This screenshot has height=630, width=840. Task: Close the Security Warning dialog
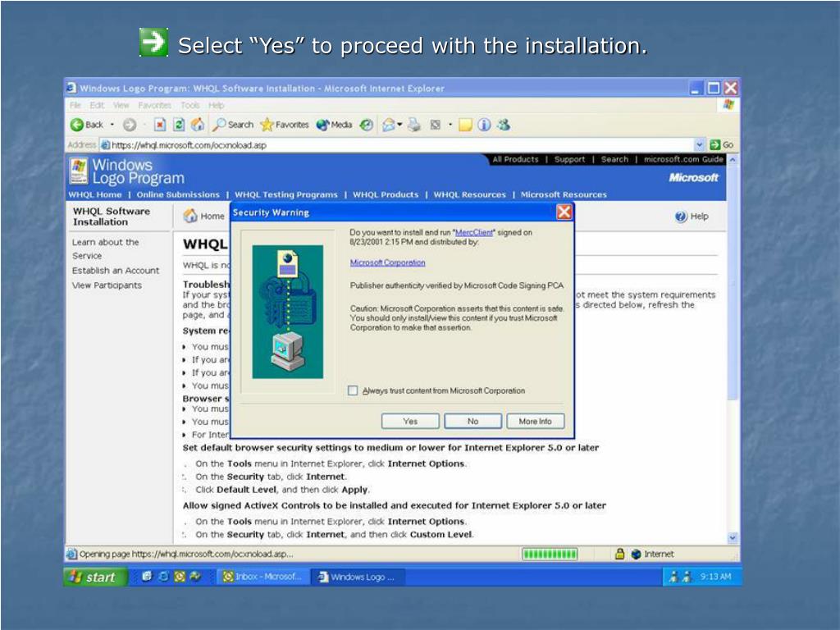click(x=564, y=212)
